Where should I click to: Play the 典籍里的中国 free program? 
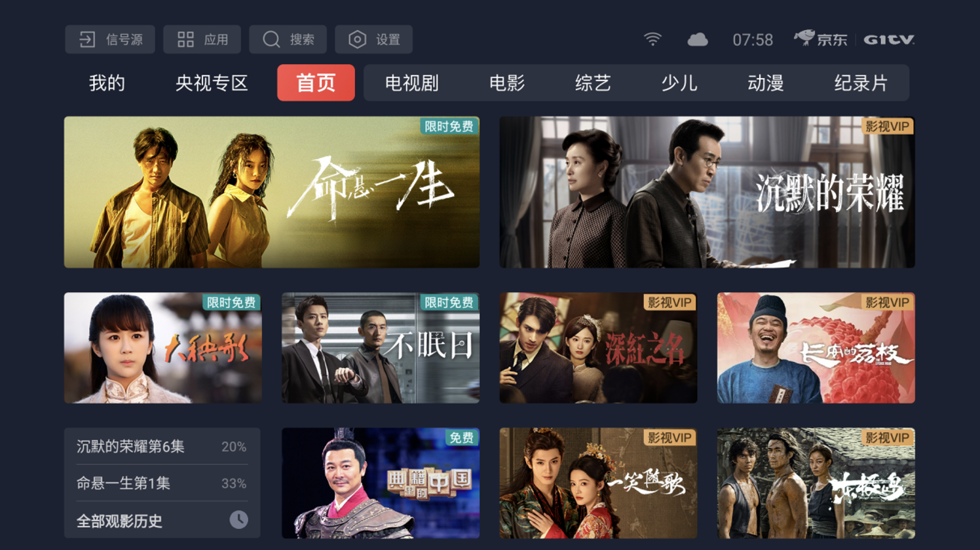point(381,483)
